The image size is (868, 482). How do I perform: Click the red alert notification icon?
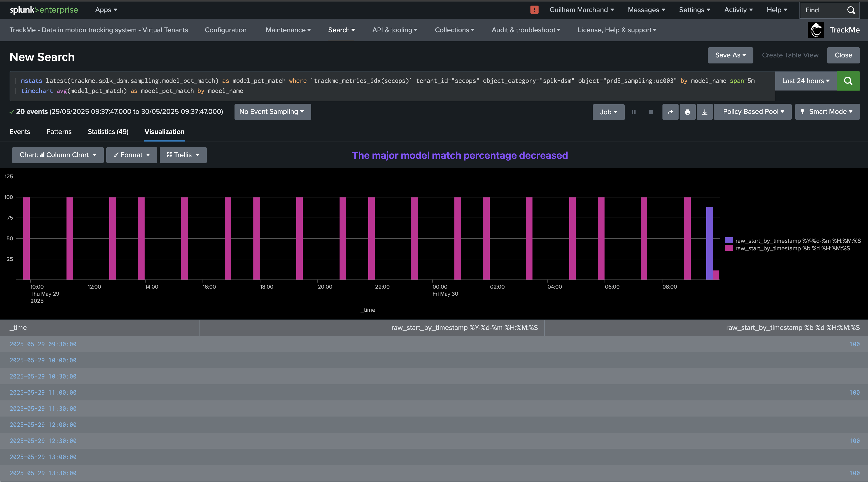click(534, 10)
